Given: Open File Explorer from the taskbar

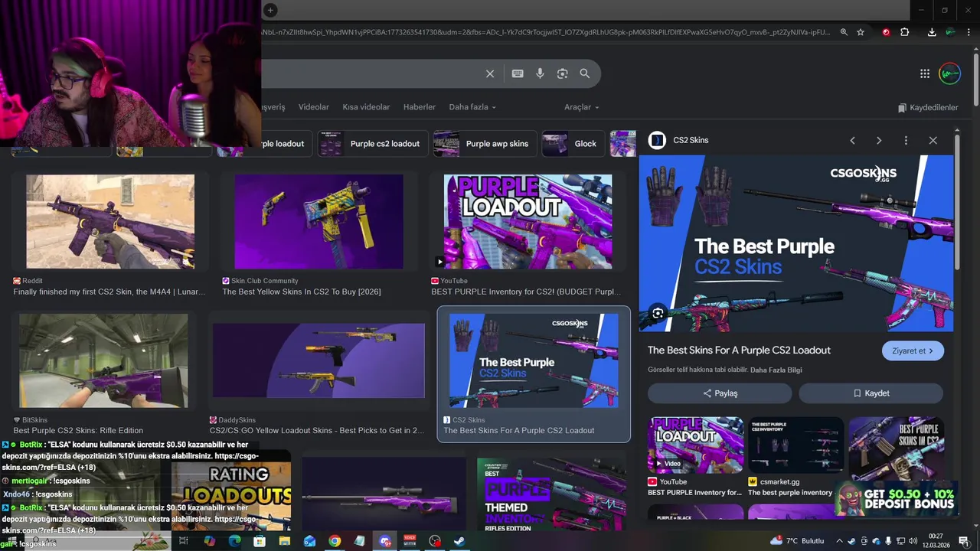Looking at the screenshot, I should click(x=284, y=541).
